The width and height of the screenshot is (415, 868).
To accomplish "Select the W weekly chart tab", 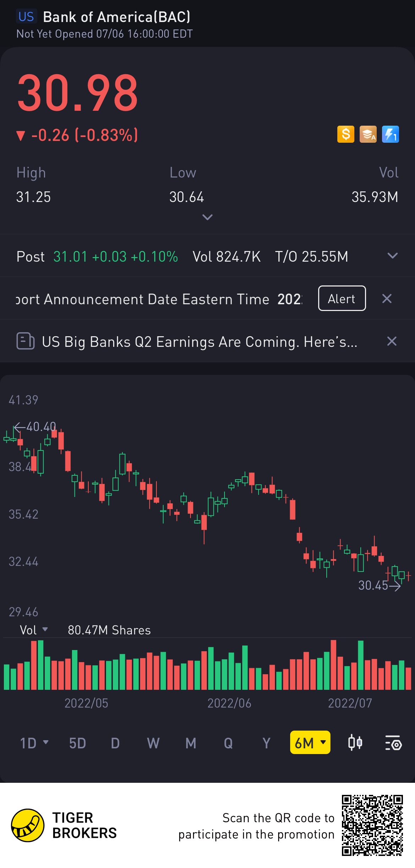I will 153,743.
